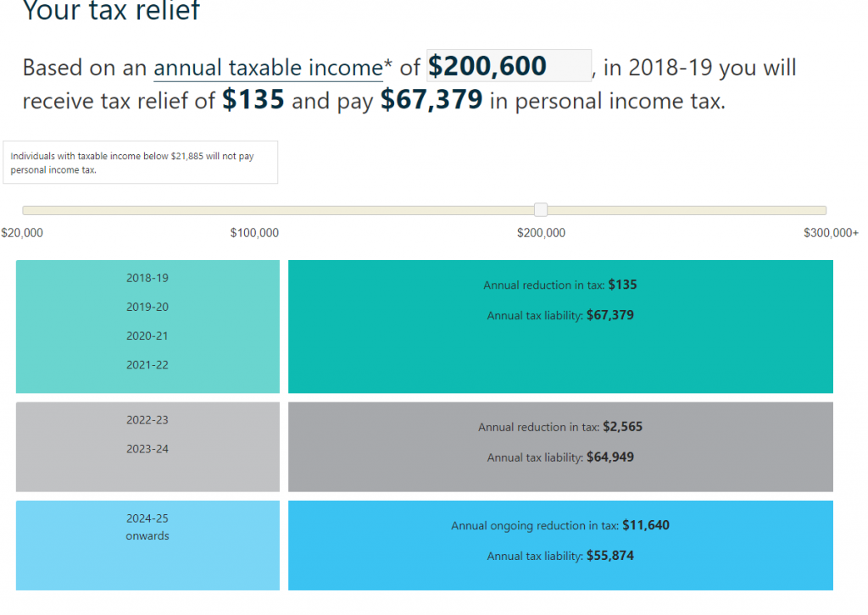
Task: Select the 2019-20 year row
Action: (x=147, y=307)
